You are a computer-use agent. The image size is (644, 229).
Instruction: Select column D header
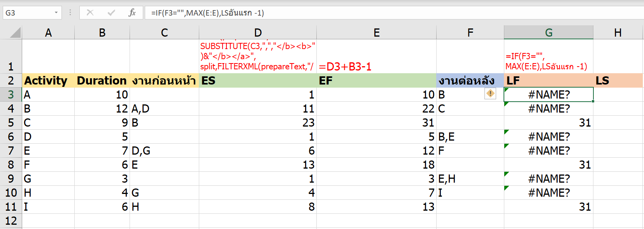[258, 33]
